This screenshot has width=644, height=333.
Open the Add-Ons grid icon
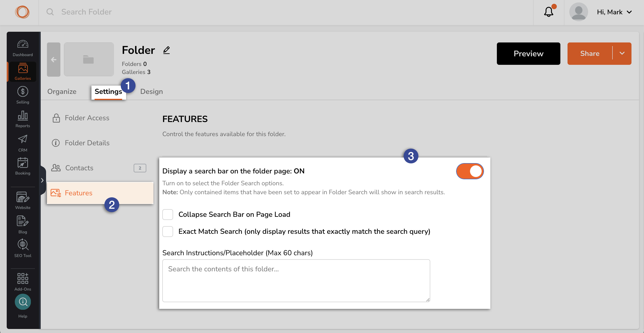23,278
